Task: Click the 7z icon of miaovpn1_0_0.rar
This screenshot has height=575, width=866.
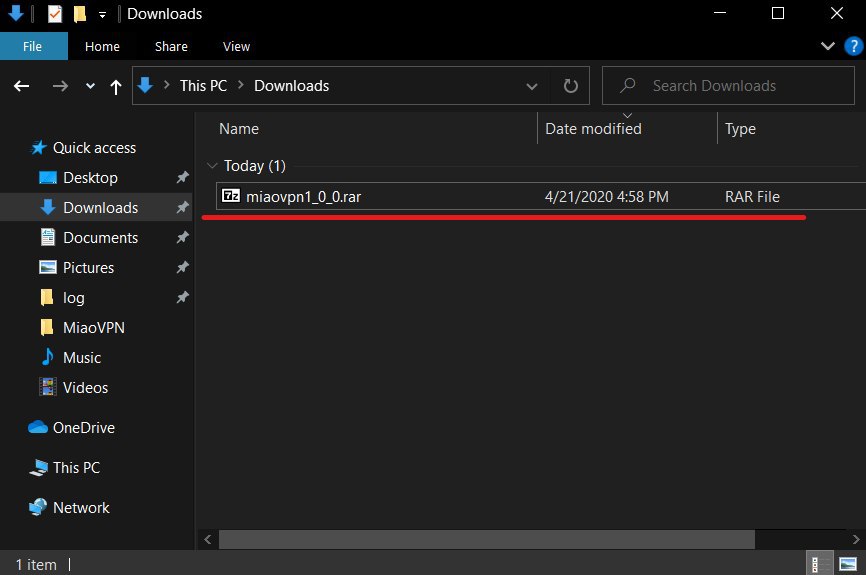Action: (x=230, y=197)
